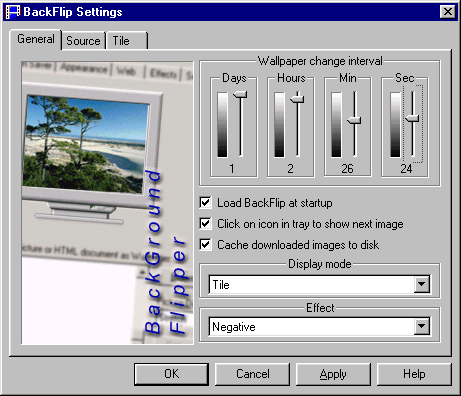Click the Min slider thumb
This screenshot has width=461, height=396.
coord(354,120)
